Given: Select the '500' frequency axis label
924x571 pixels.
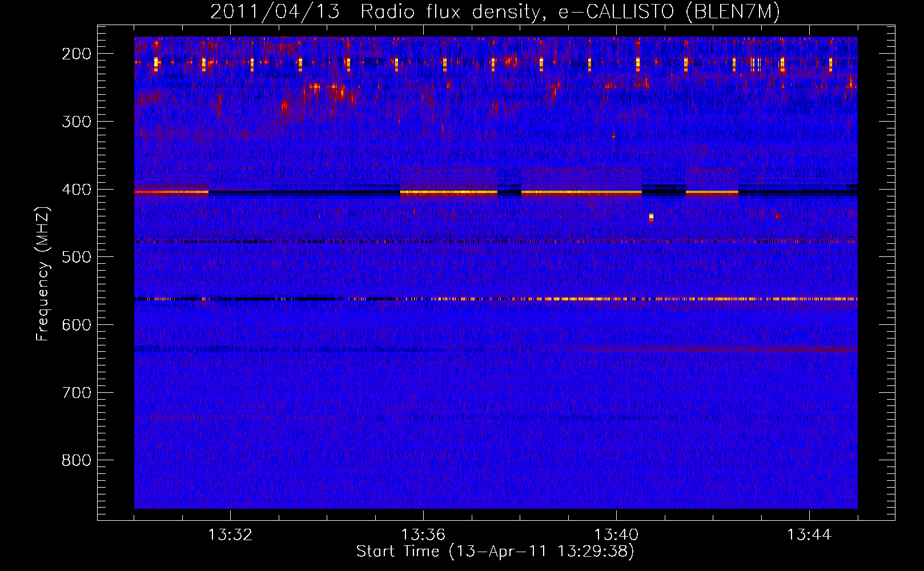Looking at the screenshot, I should click(77, 257).
